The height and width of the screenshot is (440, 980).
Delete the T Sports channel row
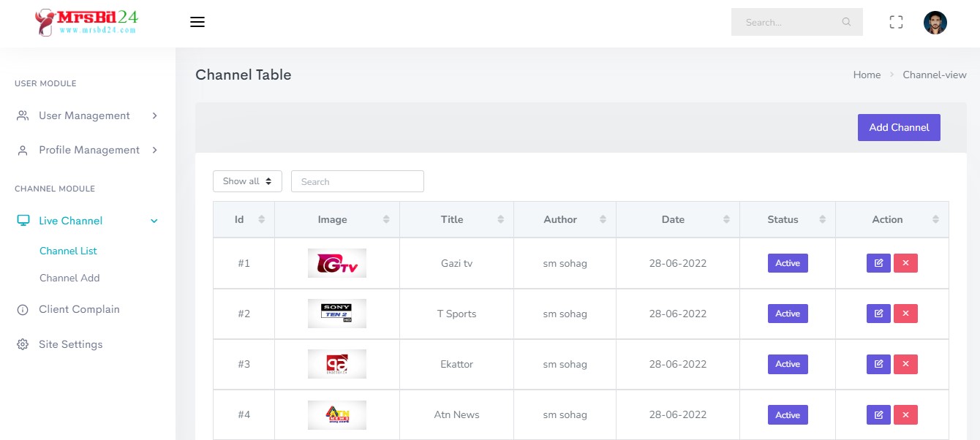905,313
